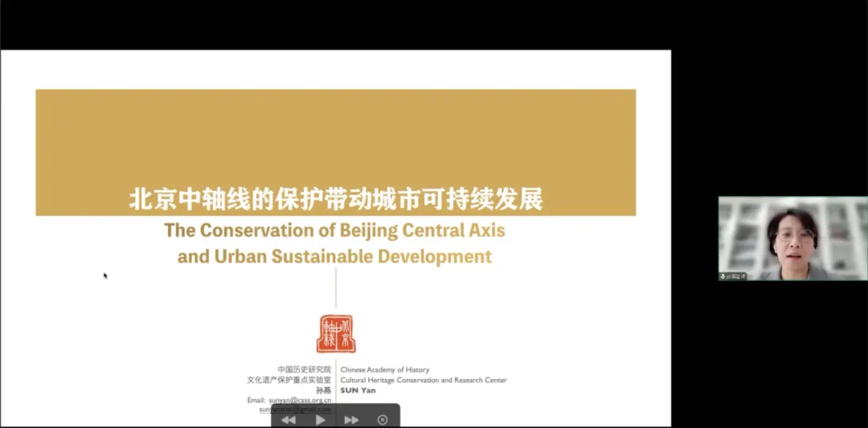Viewport: 868px width, 428px height.
Task: Click the red Beijing Central Axis seal logo
Action: click(336, 333)
